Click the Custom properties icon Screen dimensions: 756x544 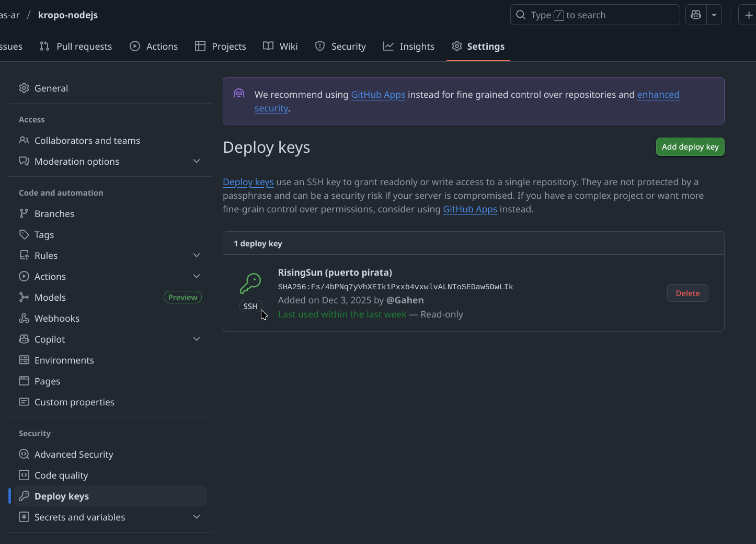coord(24,402)
